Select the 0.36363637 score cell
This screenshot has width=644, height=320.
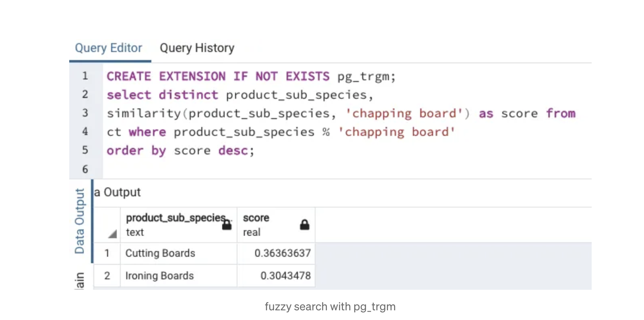pos(282,254)
